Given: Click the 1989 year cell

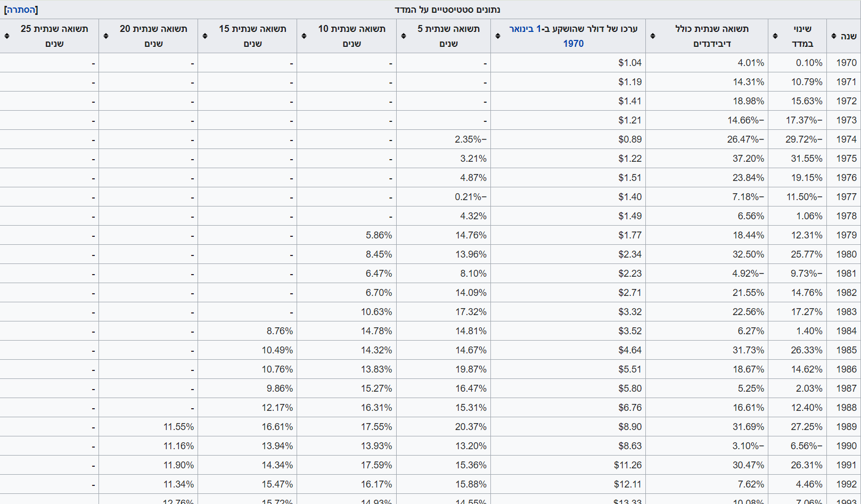Looking at the screenshot, I should pyautogui.click(x=846, y=427).
